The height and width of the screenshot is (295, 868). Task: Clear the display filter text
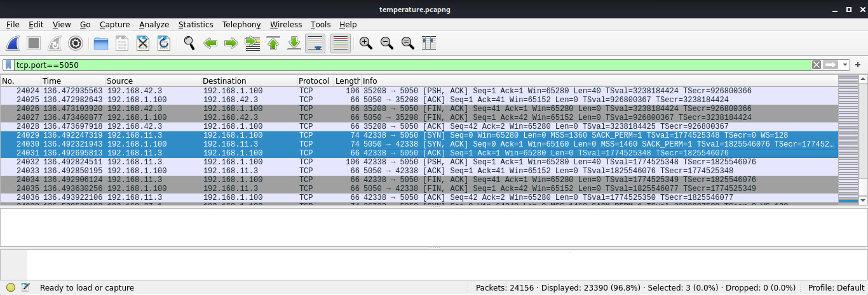817,65
